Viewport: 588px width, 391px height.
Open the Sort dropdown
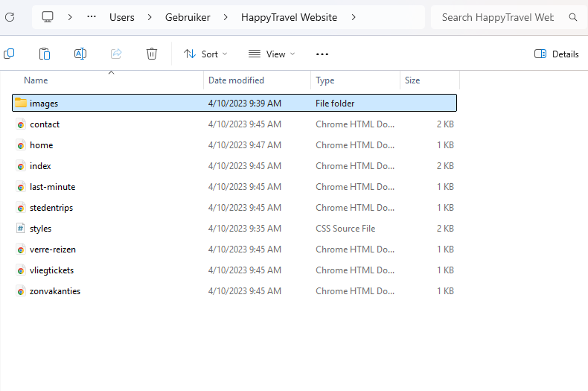[x=205, y=54]
